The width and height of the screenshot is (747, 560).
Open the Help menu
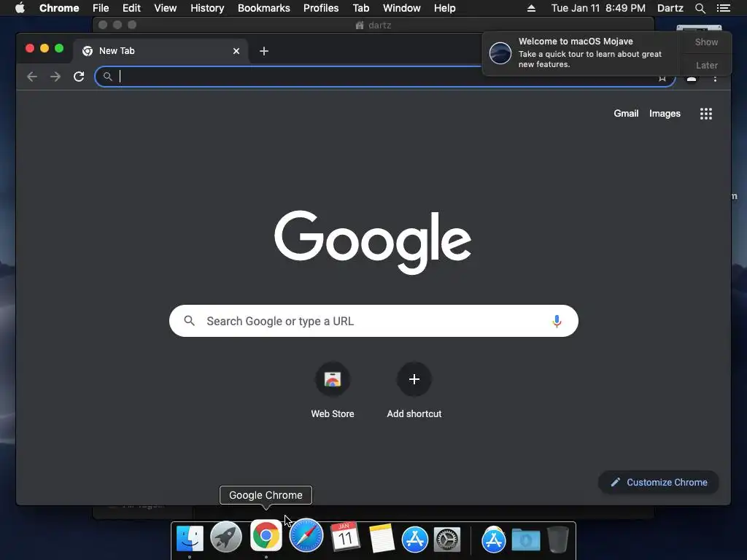(x=444, y=8)
